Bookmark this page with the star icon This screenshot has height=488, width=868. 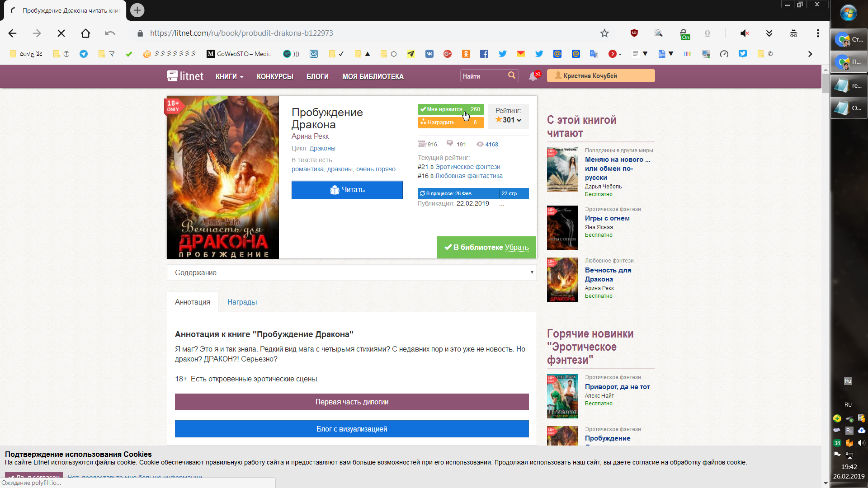tap(604, 33)
